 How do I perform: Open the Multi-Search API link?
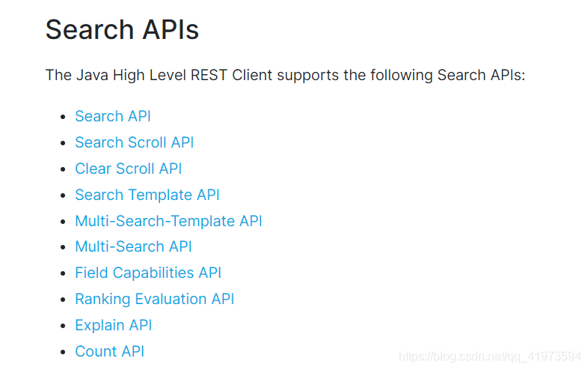point(133,247)
